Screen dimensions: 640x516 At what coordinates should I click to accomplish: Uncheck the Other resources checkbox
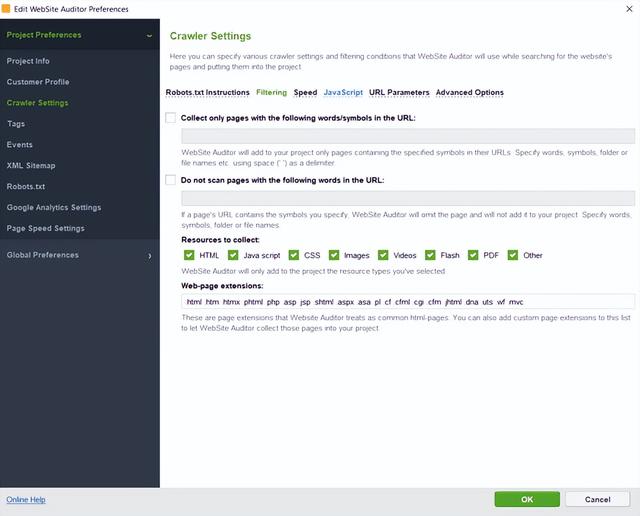pos(513,255)
